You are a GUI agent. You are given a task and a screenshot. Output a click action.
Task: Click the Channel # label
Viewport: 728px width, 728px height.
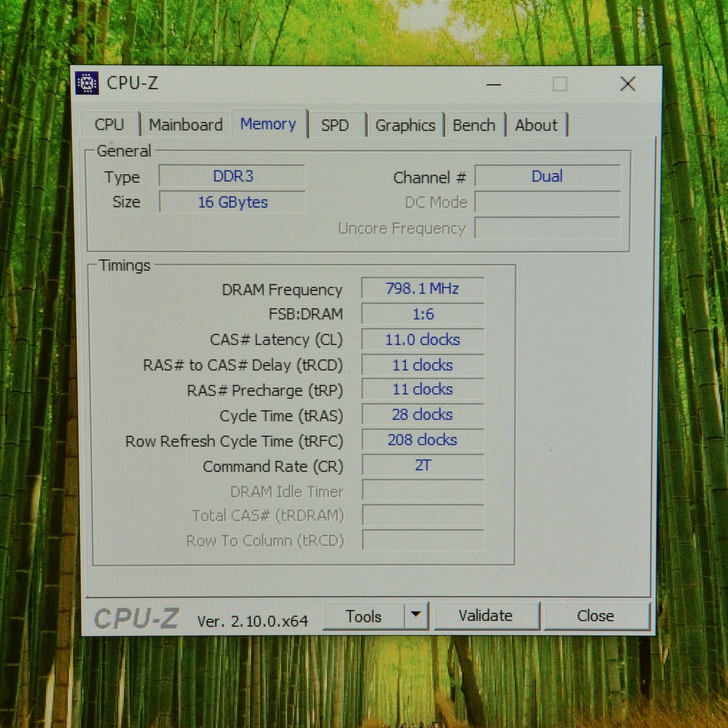click(x=430, y=177)
